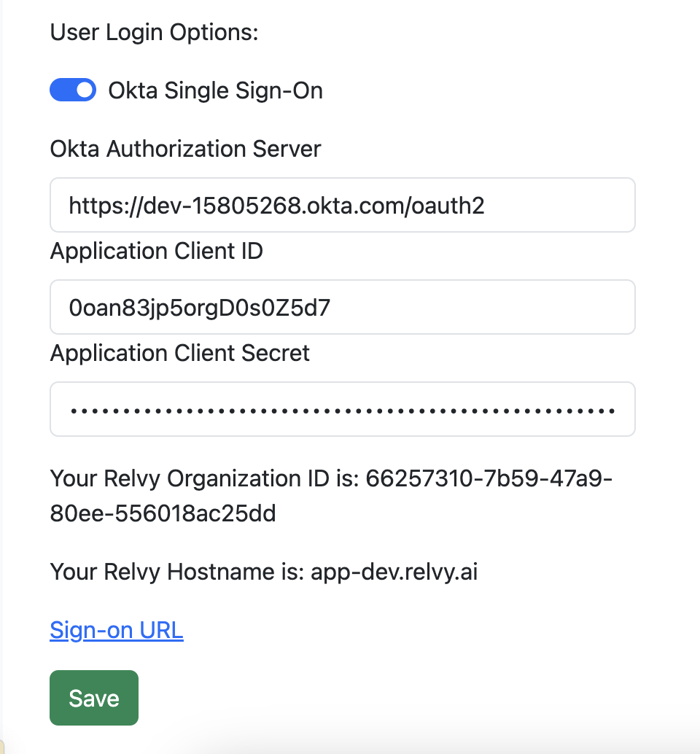Click the 'Application Client ID' label
This screenshot has height=754, width=700.
click(x=157, y=251)
